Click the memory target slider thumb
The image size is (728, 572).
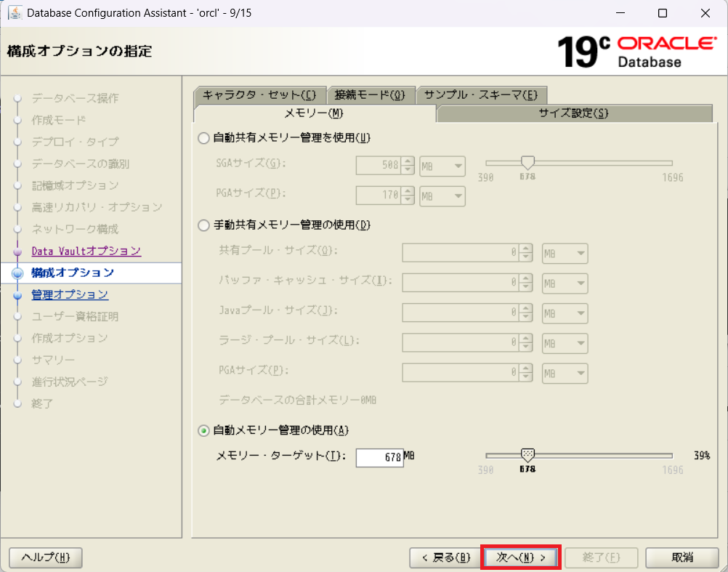(528, 455)
